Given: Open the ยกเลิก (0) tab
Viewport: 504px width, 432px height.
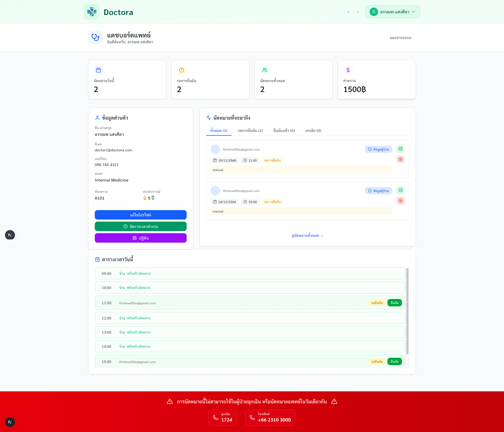Looking at the screenshot, I should coord(313,131).
